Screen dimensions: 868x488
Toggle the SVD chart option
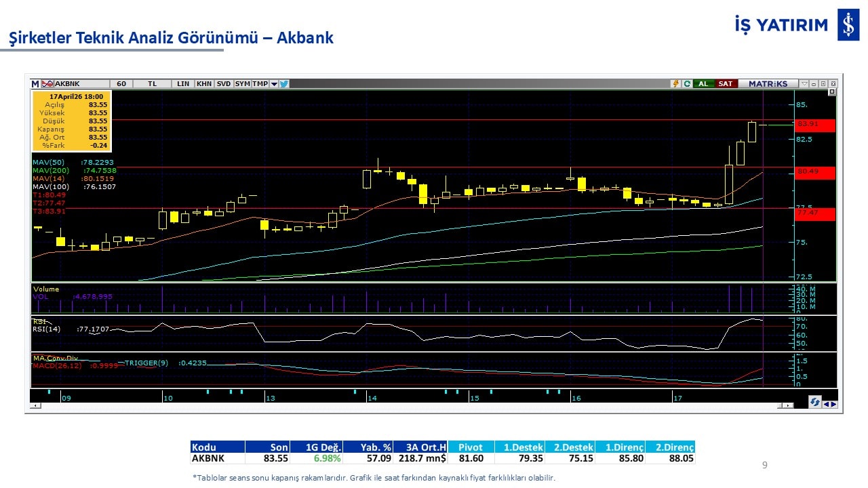pos(223,84)
